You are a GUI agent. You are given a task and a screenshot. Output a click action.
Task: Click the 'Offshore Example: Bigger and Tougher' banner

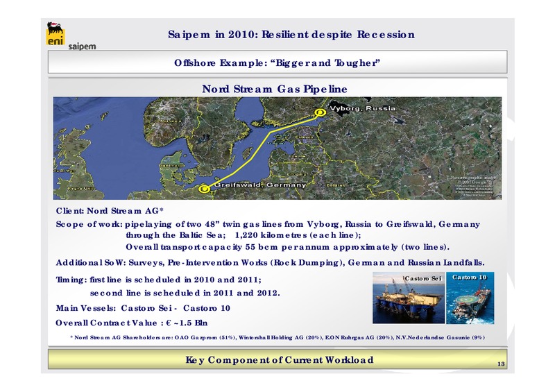pos(277,62)
